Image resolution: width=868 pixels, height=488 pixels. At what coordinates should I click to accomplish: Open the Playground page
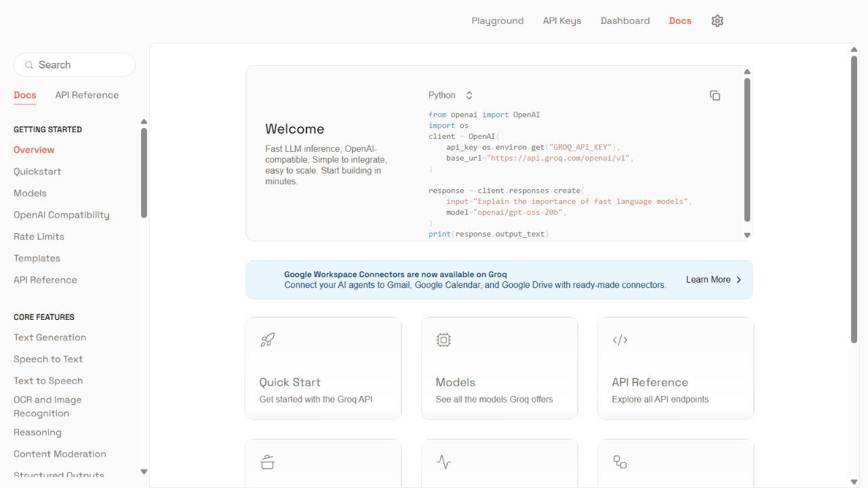tap(498, 21)
